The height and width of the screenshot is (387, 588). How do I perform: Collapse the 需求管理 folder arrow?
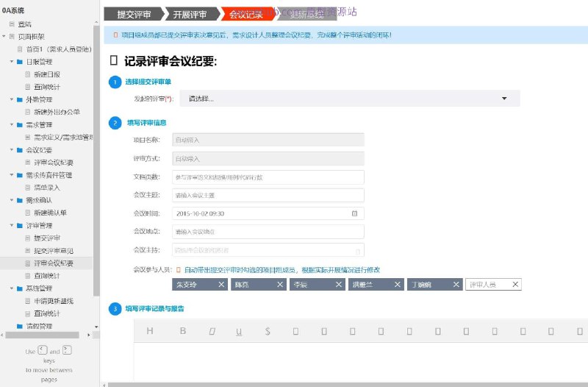point(12,124)
